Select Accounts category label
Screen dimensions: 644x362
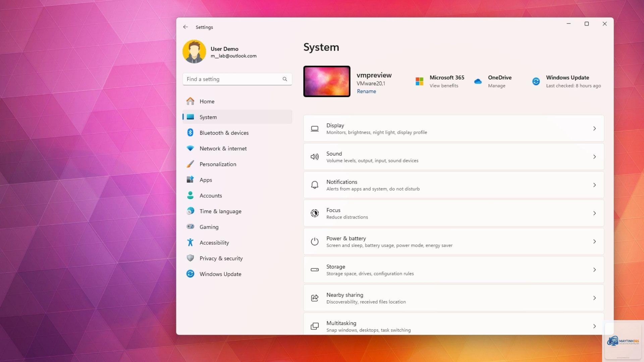[211, 195]
